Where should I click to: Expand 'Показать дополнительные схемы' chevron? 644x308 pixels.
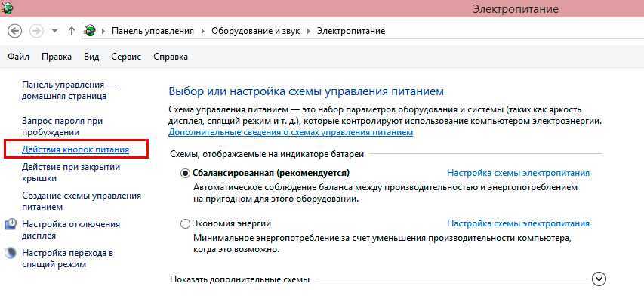[599, 279]
